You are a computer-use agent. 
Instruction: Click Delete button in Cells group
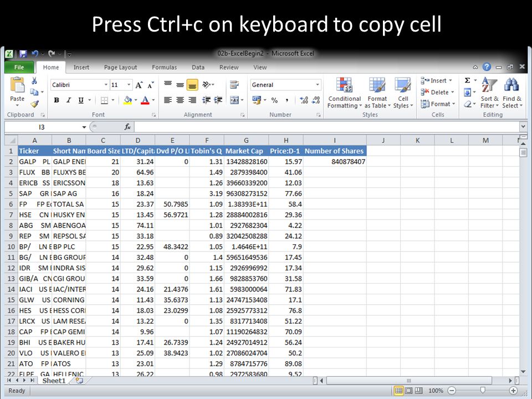pos(437,93)
